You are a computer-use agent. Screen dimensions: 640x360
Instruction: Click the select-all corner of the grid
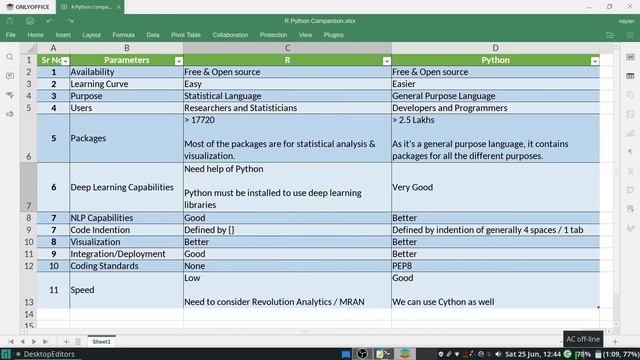click(29, 48)
